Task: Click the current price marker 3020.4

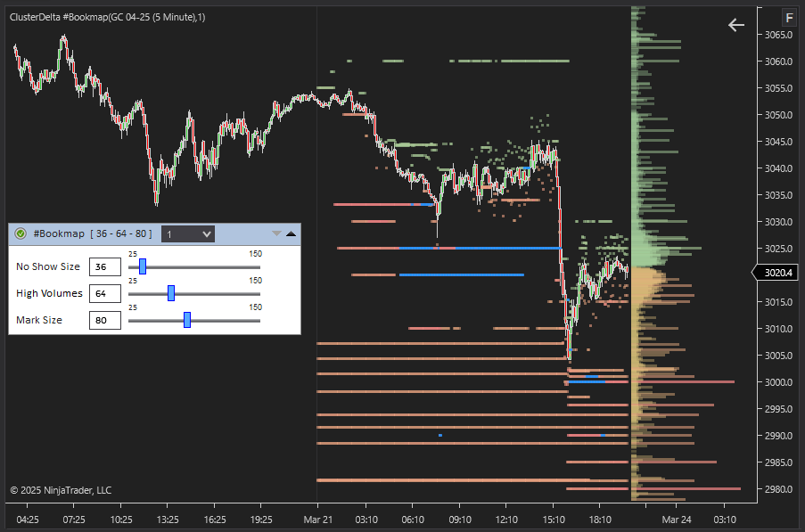Action: [x=777, y=273]
